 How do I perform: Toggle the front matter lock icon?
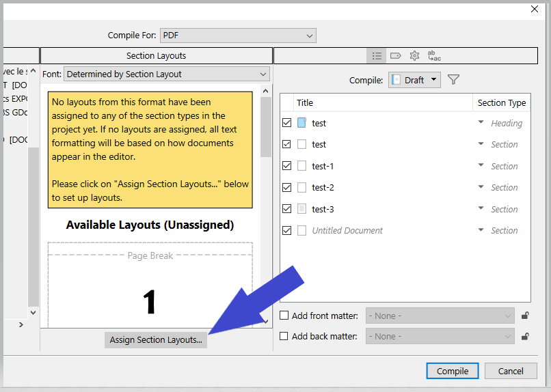[525, 316]
